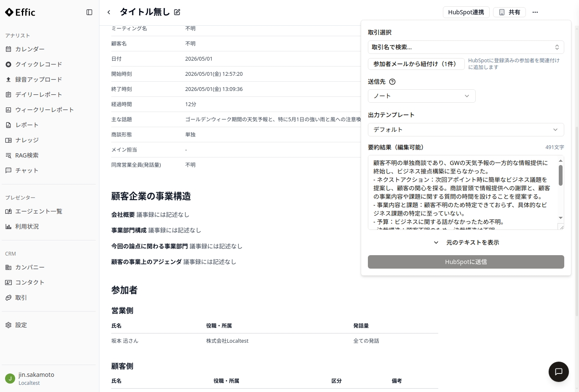Click the カンパニー building icon
This screenshot has height=392, width=579.
[x=8, y=267]
